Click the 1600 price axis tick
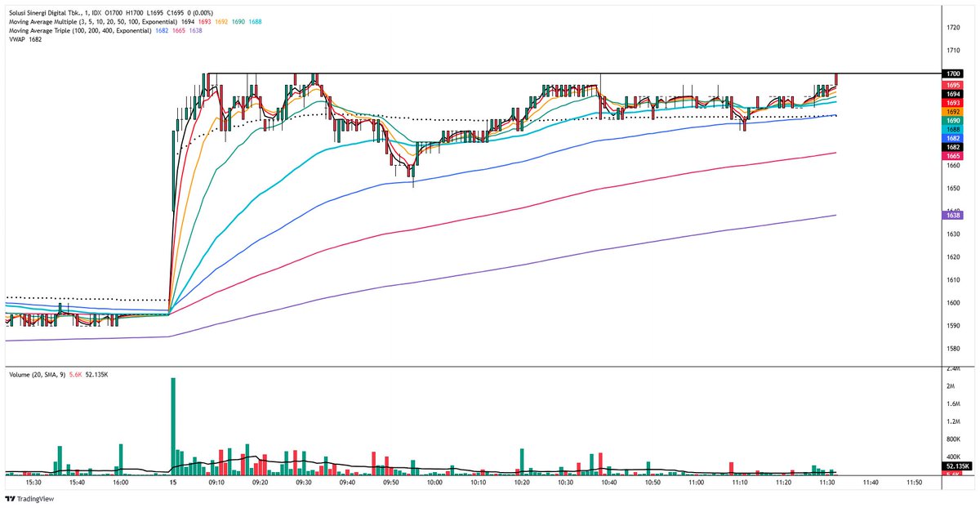This screenshot has width=980, height=508. pyautogui.click(x=953, y=302)
